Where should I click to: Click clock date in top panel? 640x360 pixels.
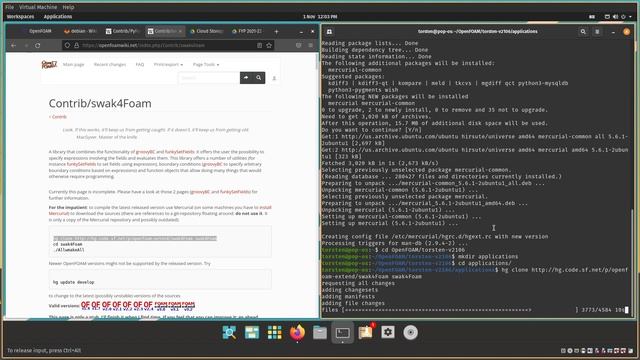[320, 17]
